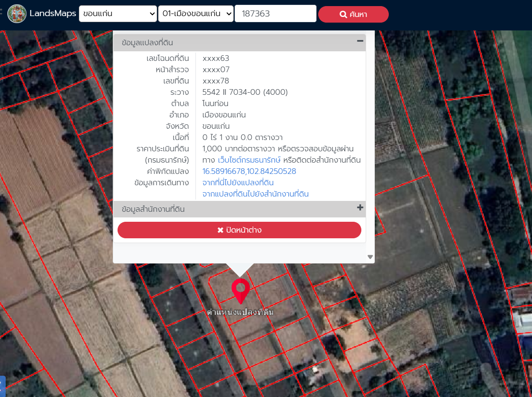
Task: Open จากที่นี่ไปยังแปลงที่ดิน directions link
Action: point(238,183)
